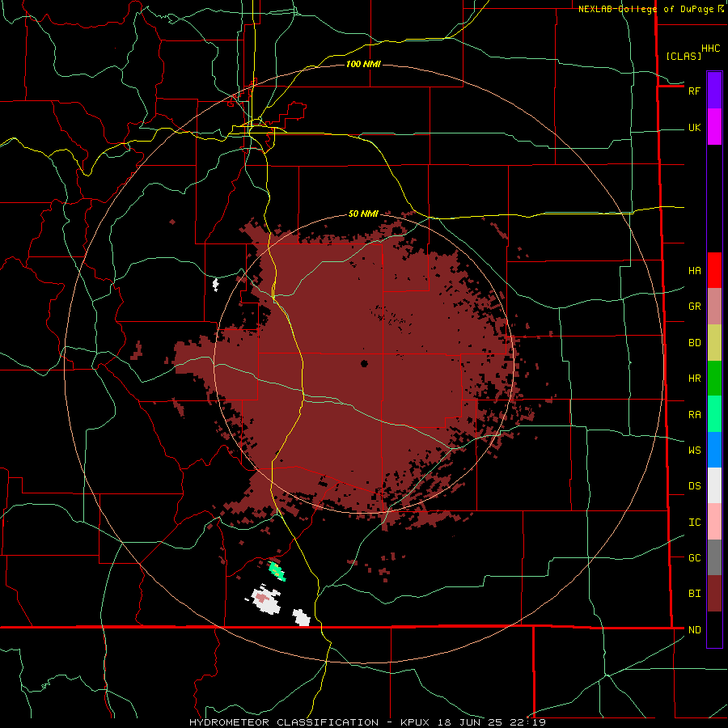Select the gray GC legend swatch
This screenshot has width=728, height=728.
pos(714,557)
